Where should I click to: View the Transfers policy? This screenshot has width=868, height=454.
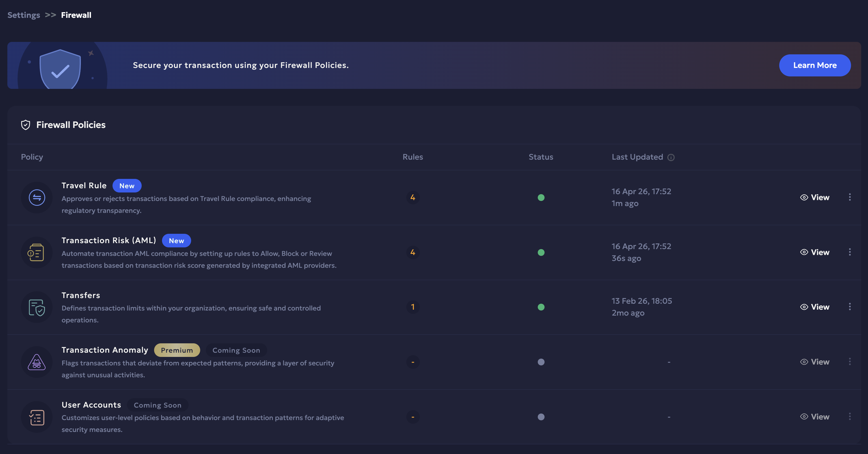pyautogui.click(x=815, y=307)
